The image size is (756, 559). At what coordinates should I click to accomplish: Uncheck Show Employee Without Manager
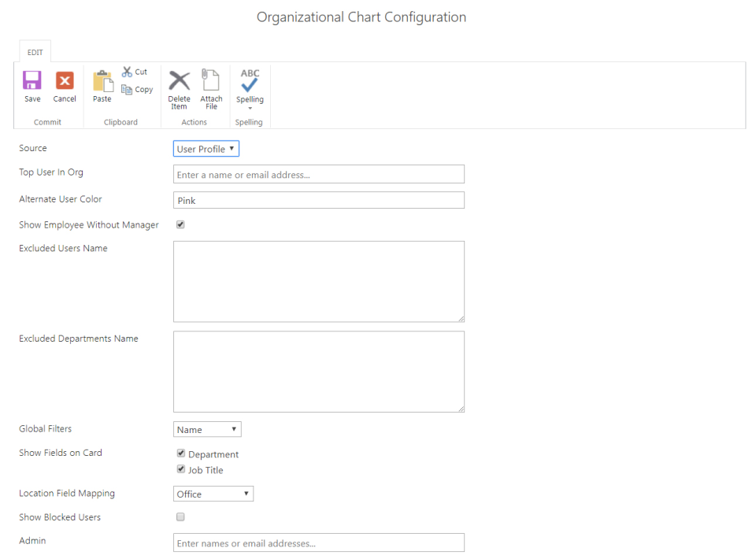180,224
